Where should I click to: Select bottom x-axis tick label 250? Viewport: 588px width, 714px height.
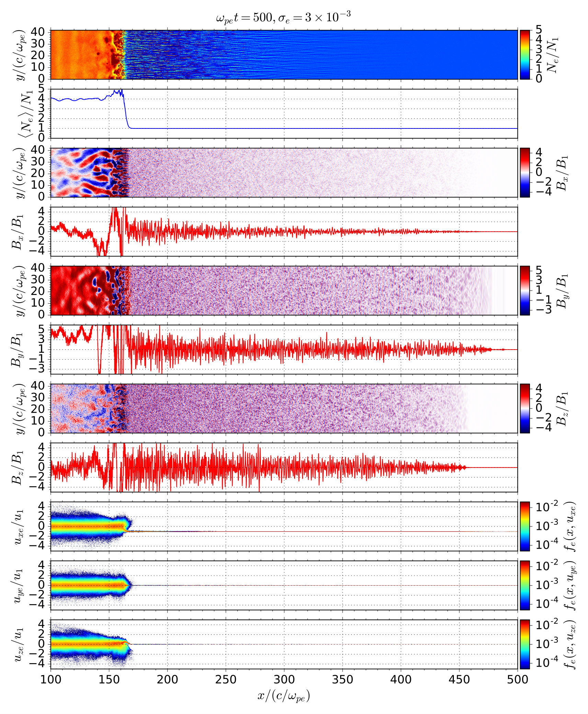[x=226, y=679]
